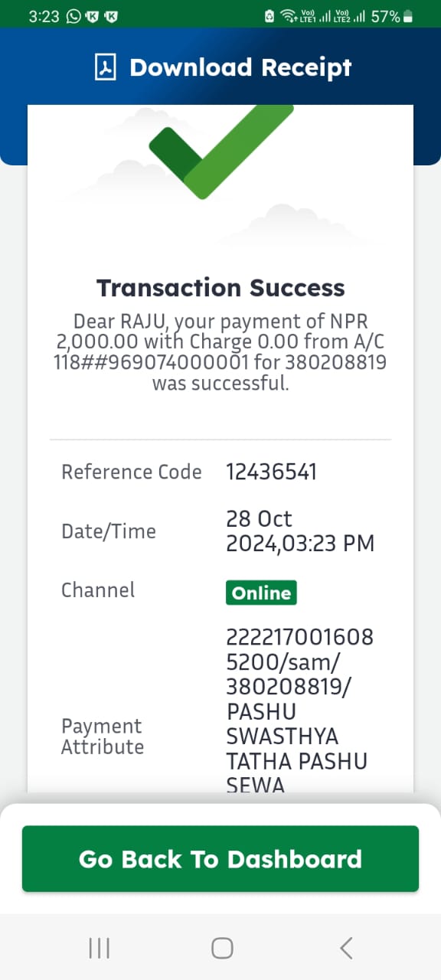The width and height of the screenshot is (441, 980).
Task: Tap the battery icon showing 57%
Action: coord(408,16)
